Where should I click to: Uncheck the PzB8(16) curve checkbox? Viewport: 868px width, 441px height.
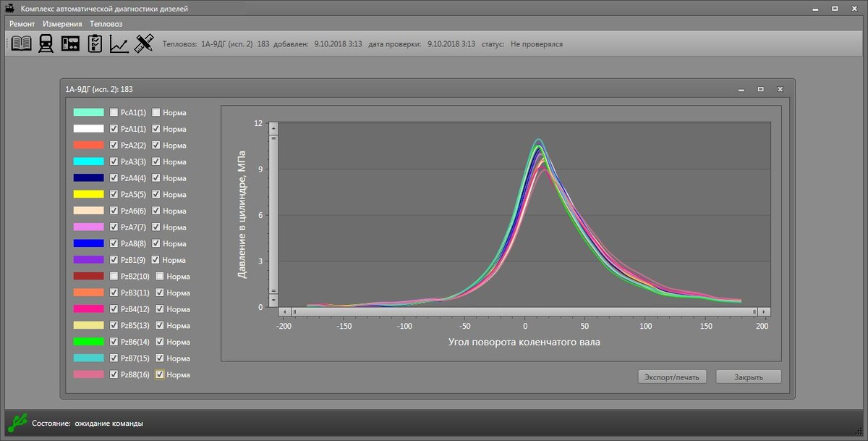click(x=114, y=374)
